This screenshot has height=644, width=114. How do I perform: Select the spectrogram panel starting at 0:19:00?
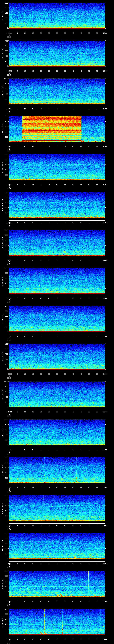pyautogui.click(x=57, y=205)
